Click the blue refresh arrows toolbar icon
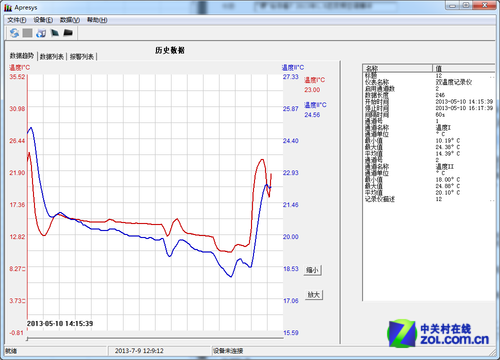 (x=14, y=33)
